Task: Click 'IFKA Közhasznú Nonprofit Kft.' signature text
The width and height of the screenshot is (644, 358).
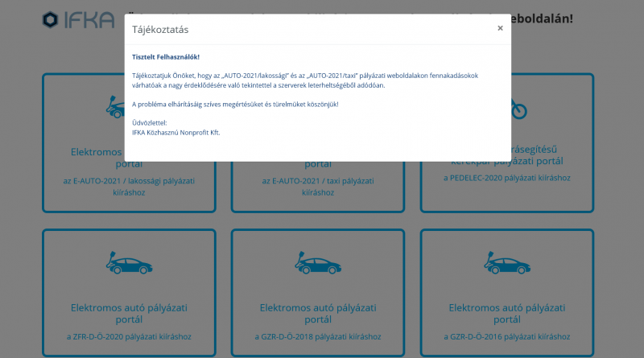Action: (x=175, y=133)
